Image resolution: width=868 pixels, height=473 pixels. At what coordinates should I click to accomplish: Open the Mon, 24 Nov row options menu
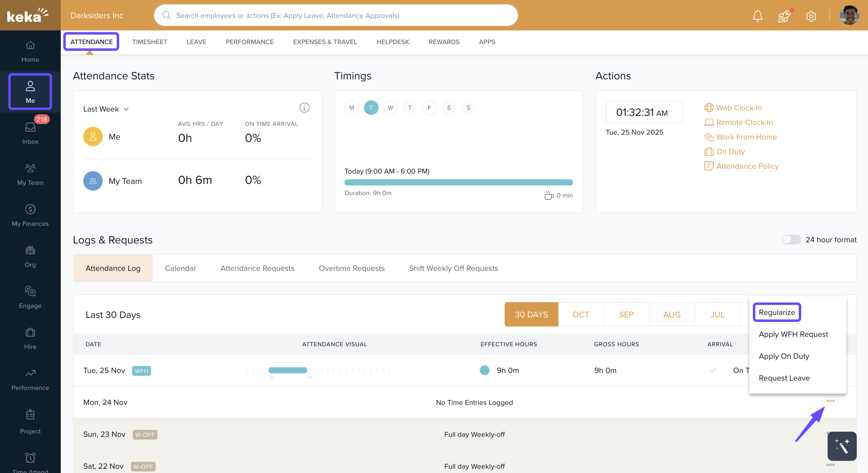[830, 401]
